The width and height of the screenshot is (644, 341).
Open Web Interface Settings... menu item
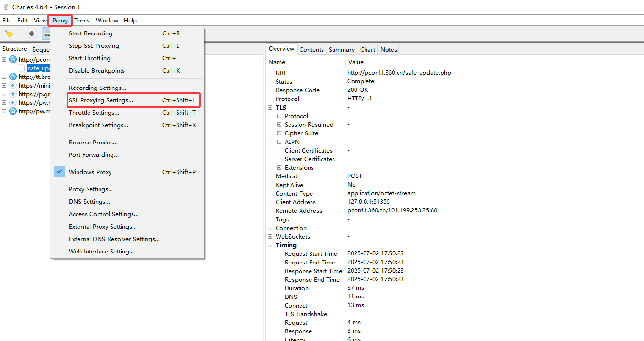coord(127,252)
